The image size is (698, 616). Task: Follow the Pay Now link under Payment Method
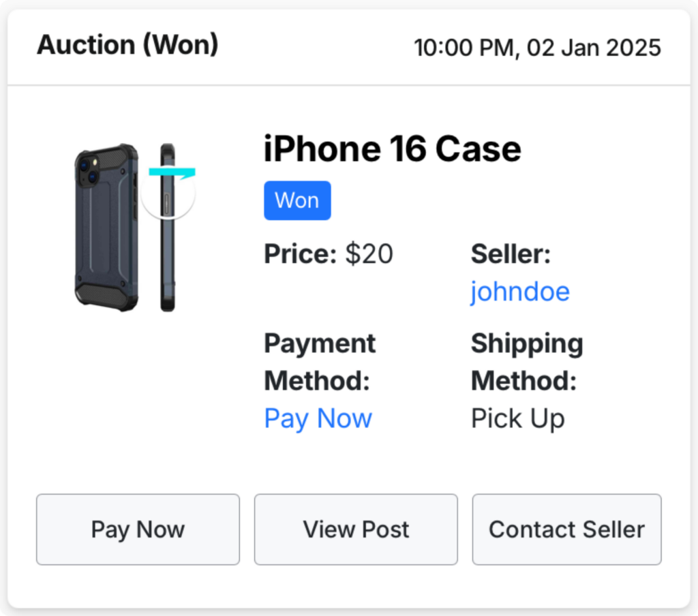pyautogui.click(x=318, y=418)
